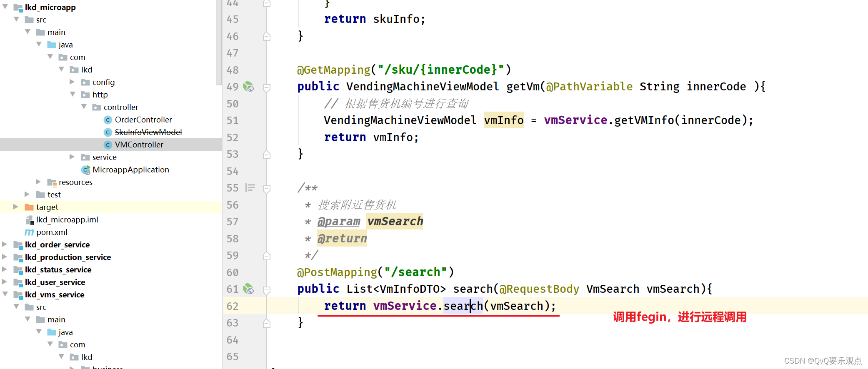Click the highlighted vmInfo variable on line 51
This screenshot has width=868, height=369.
[503, 120]
